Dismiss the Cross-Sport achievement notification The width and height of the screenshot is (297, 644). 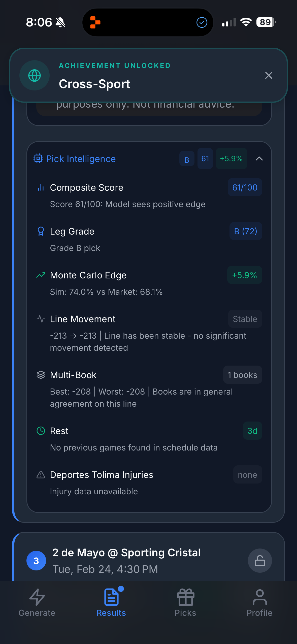coord(269,75)
